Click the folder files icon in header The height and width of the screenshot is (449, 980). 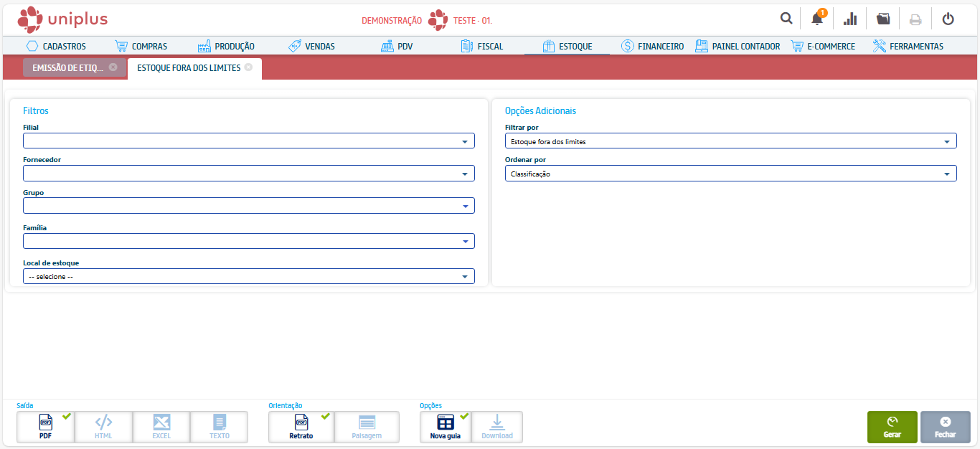click(x=883, y=19)
